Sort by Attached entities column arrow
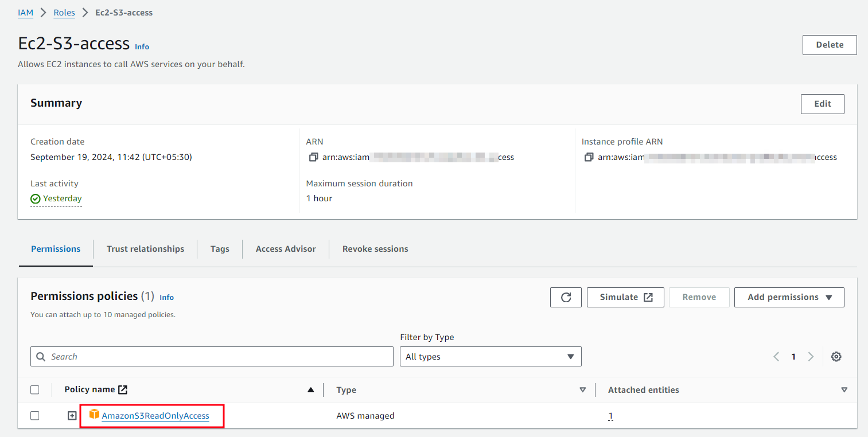 pyautogui.click(x=844, y=390)
